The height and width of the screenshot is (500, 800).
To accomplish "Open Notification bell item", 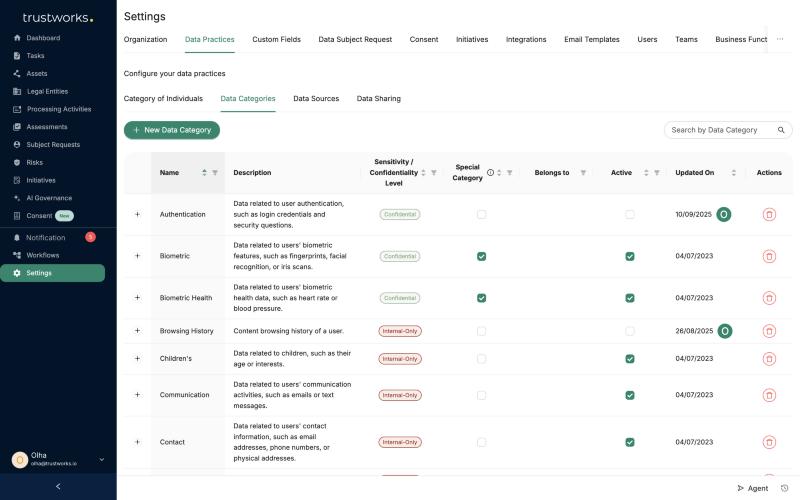I will coord(17,237).
